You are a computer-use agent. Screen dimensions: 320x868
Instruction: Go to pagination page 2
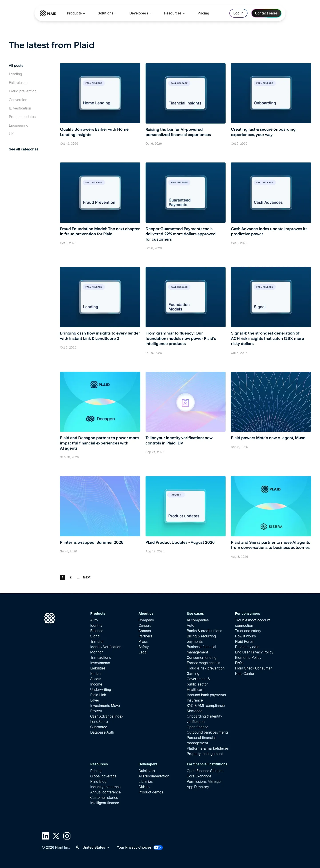point(71,577)
